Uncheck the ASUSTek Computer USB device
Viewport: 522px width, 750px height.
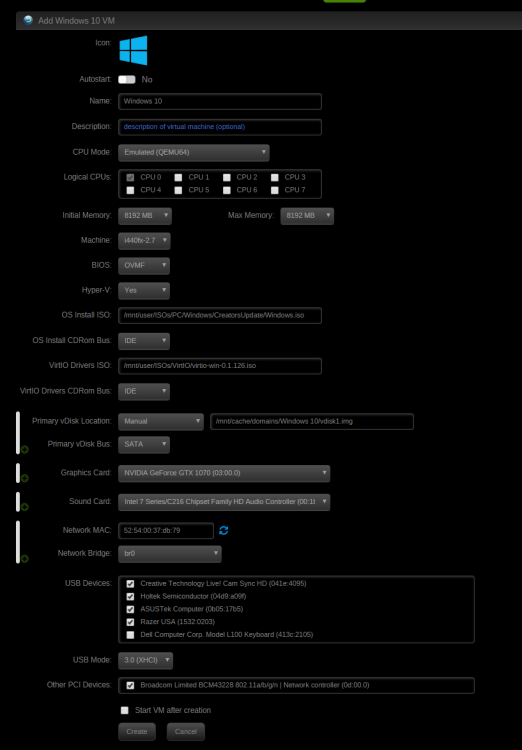tap(130, 609)
